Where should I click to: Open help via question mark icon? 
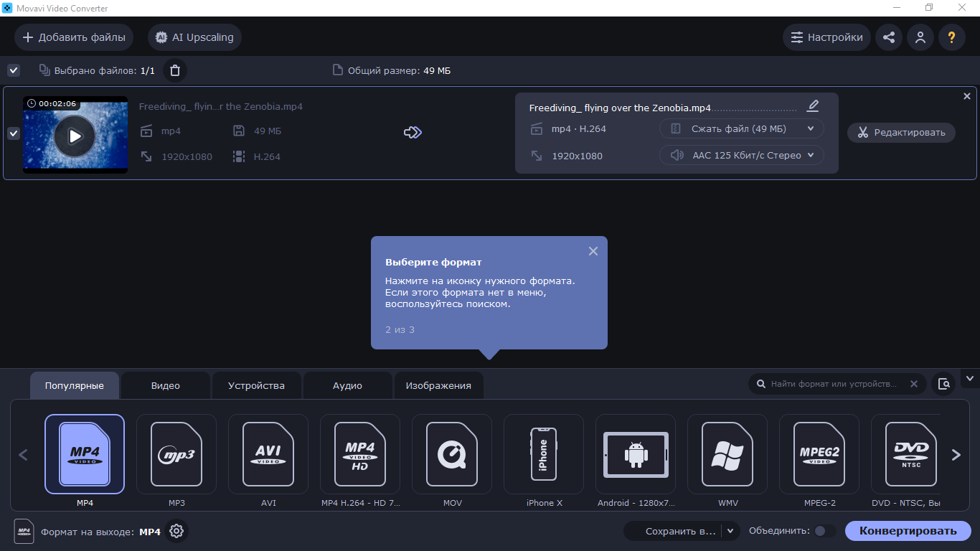(x=952, y=37)
